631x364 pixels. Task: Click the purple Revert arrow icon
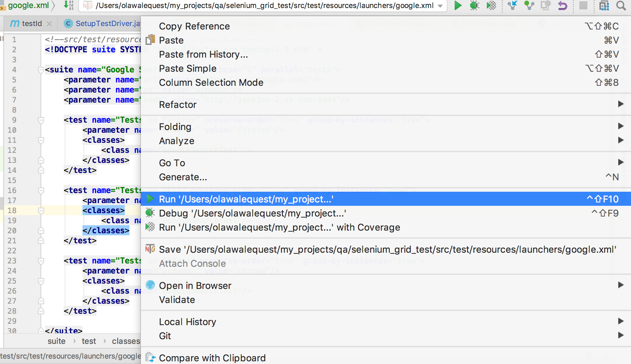point(563,6)
